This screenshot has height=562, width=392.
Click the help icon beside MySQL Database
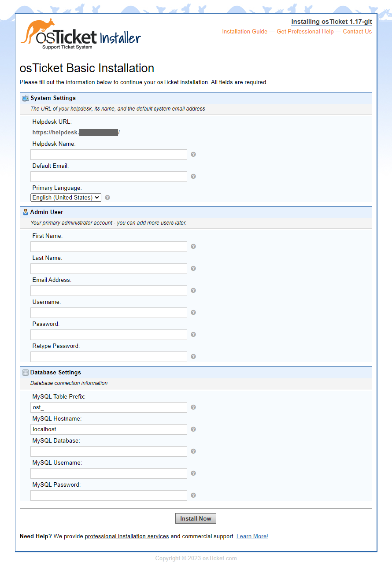pyautogui.click(x=193, y=451)
